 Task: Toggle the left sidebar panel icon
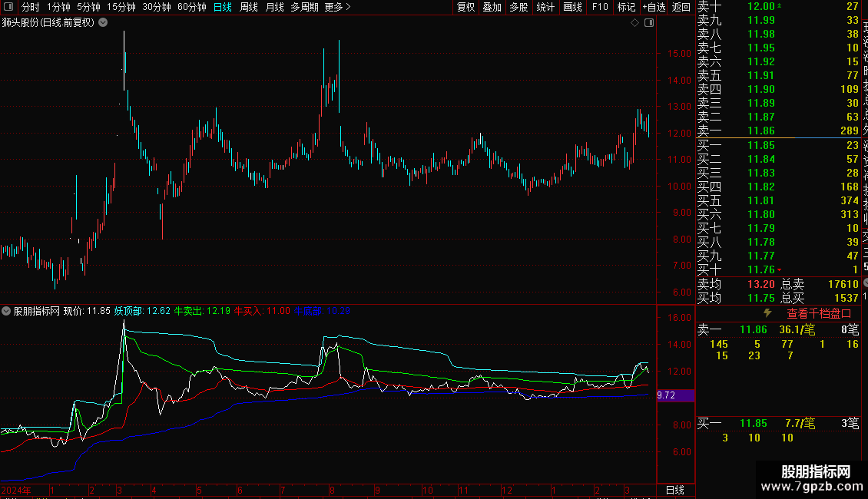point(8,7)
